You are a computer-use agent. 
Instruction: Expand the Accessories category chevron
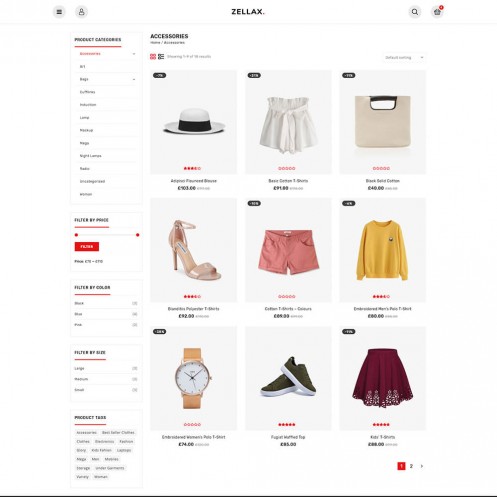tap(134, 54)
